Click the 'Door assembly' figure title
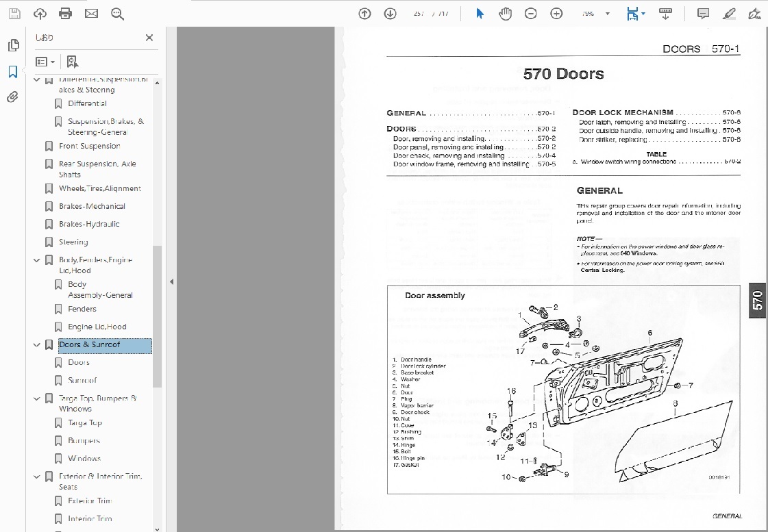Viewport: 768px width, 532px height. click(435, 296)
